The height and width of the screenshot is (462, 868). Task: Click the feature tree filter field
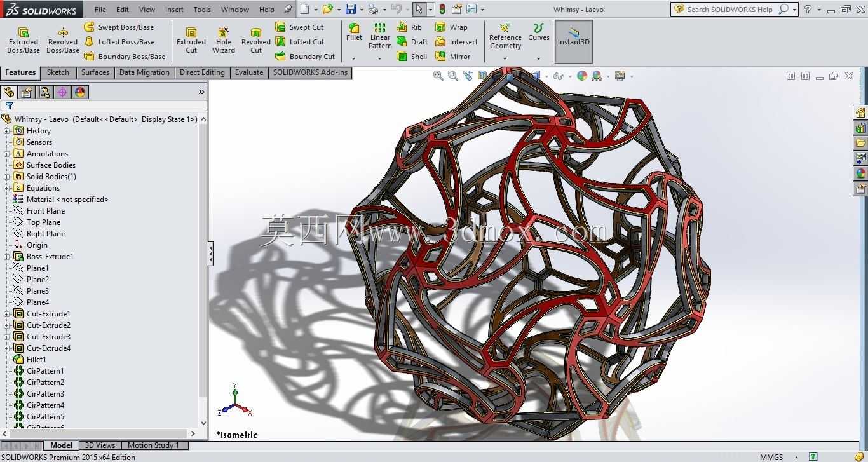[104, 105]
